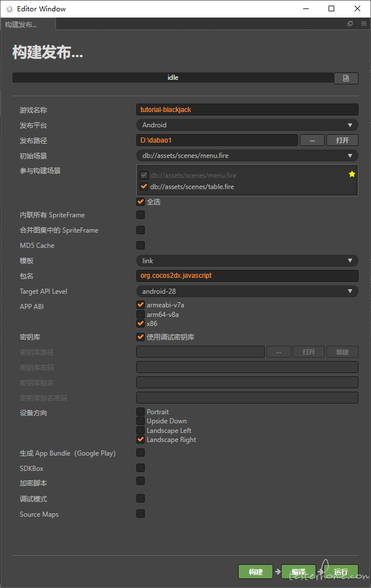371x588 pixels.
Task: Enable the Portrait orientation checkbox
Action: coord(140,412)
